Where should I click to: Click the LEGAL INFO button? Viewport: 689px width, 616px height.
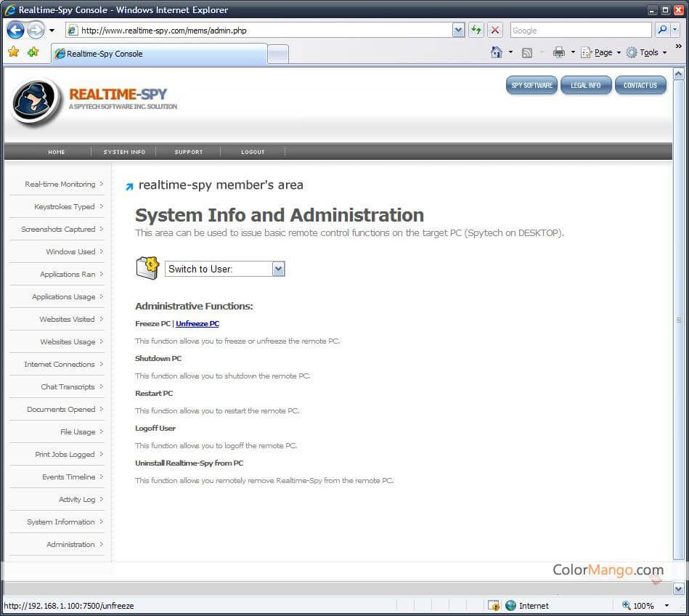(x=586, y=85)
